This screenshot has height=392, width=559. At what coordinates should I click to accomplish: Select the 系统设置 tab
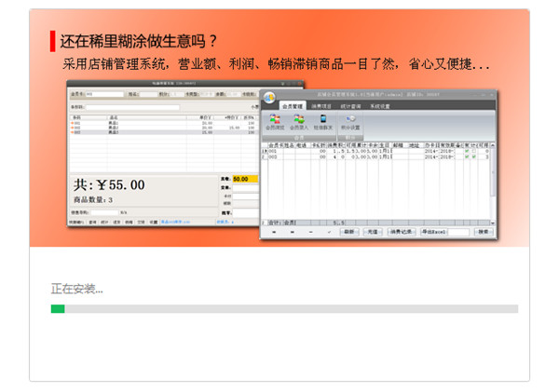[x=380, y=107]
